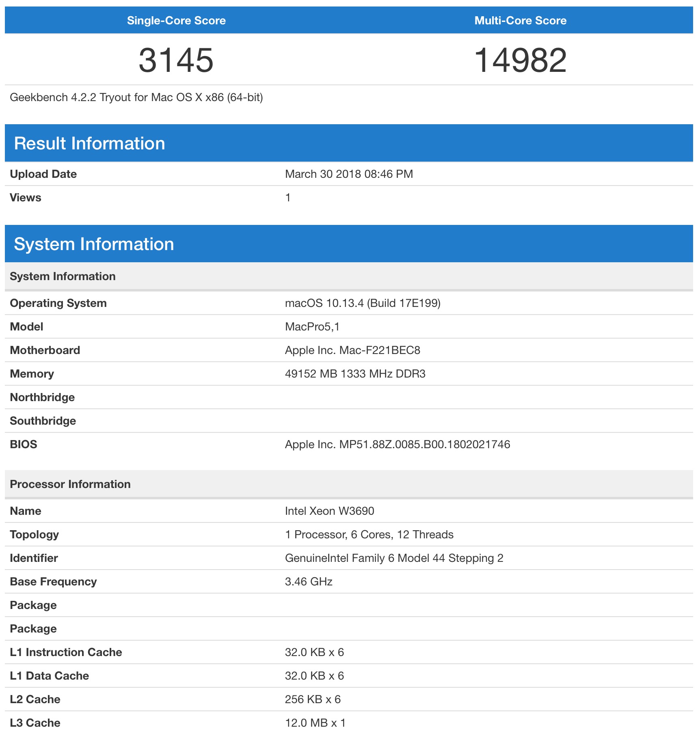This screenshot has height=734, width=700.
Task: Click the Model label
Action: click(x=26, y=327)
